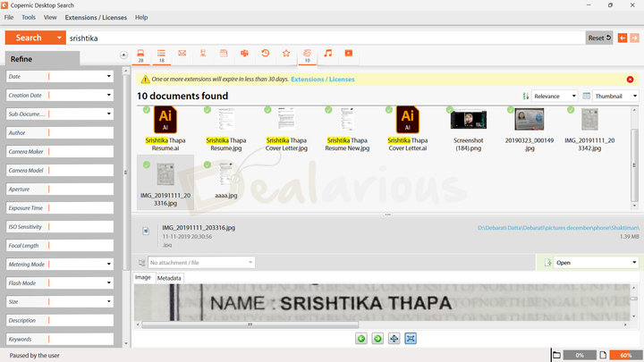Open Extensions / Licenses link in warning
The height and width of the screenshot is (362, 644).
click(x=323, y=80)
